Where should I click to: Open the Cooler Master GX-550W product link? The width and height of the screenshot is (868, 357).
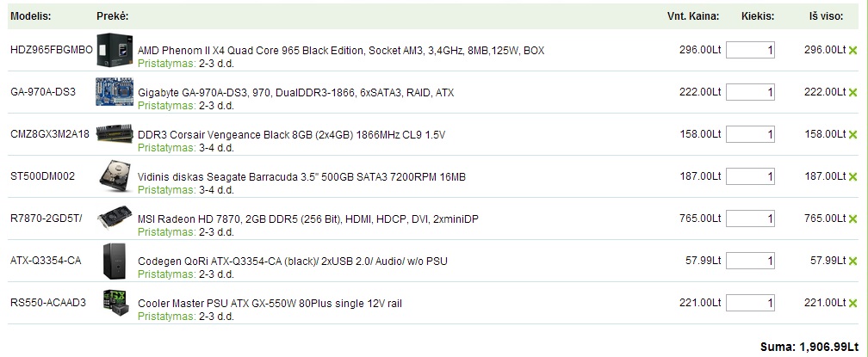(x=270, y=304)
